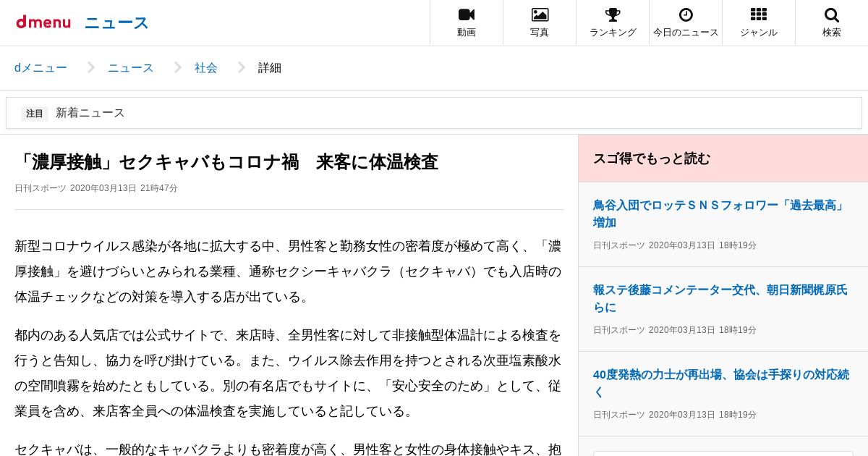Go to 社会 breadcrumb link
Screen dimensions: 868x456
click(x=206, y=68)
